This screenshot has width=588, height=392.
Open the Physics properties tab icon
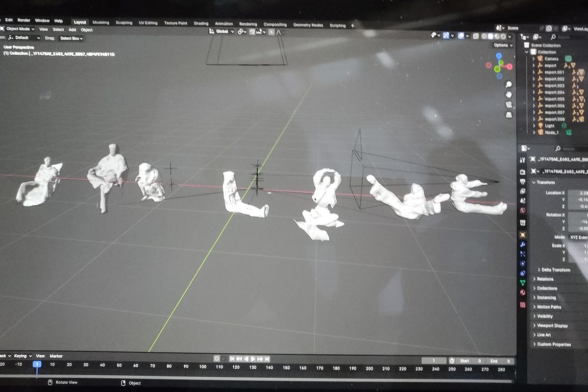(x=522, y=263)
